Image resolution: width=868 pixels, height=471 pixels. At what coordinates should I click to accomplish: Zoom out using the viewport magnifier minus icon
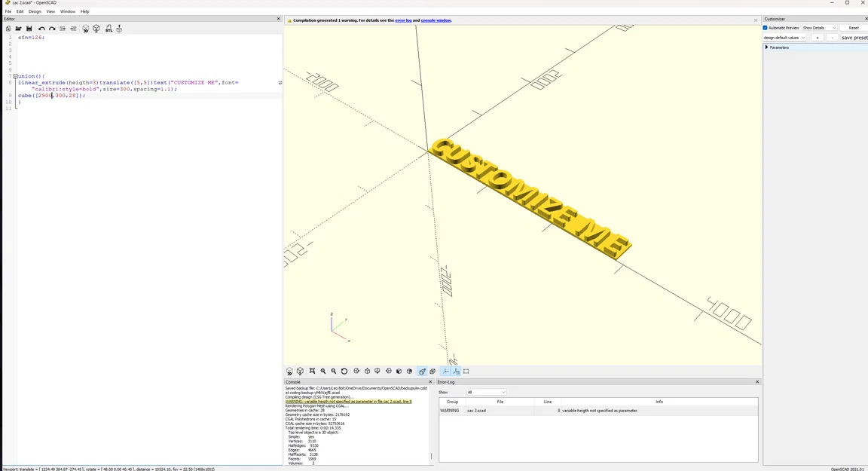334,372
